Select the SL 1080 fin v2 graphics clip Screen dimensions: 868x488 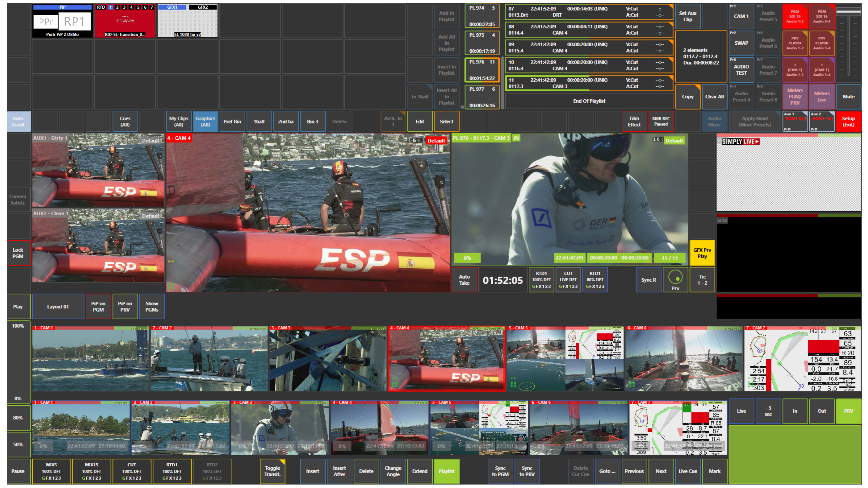tap(188, 21)
